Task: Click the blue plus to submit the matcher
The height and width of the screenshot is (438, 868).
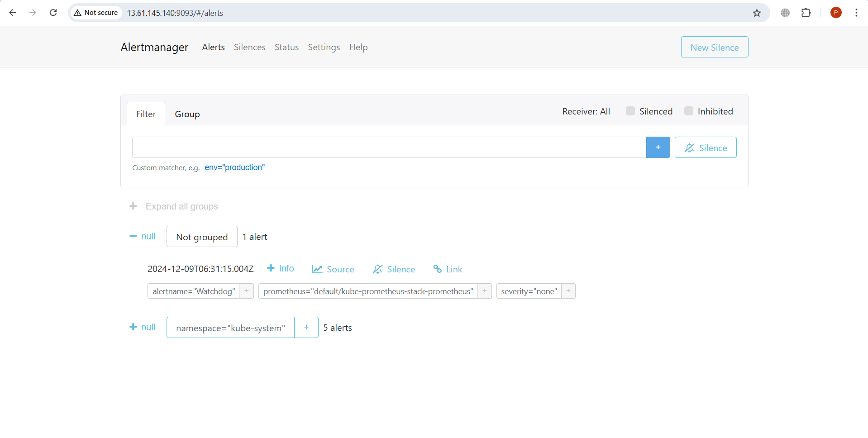Action: click(658, 147)
